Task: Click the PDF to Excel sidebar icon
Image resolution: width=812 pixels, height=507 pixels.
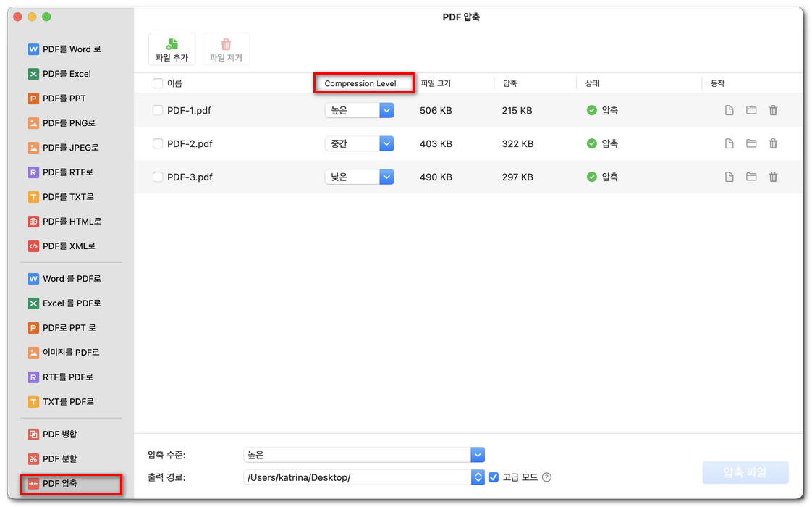Action: (33, 74)
